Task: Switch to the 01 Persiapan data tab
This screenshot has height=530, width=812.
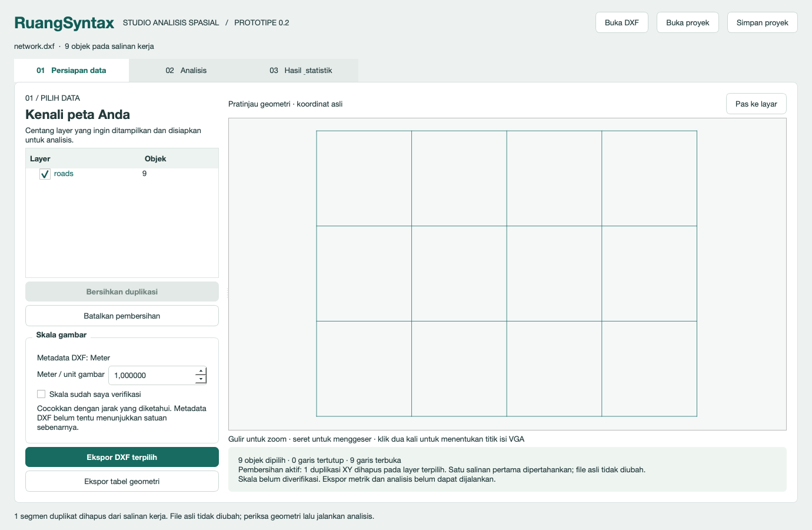Action: click(x=71, y=70)
